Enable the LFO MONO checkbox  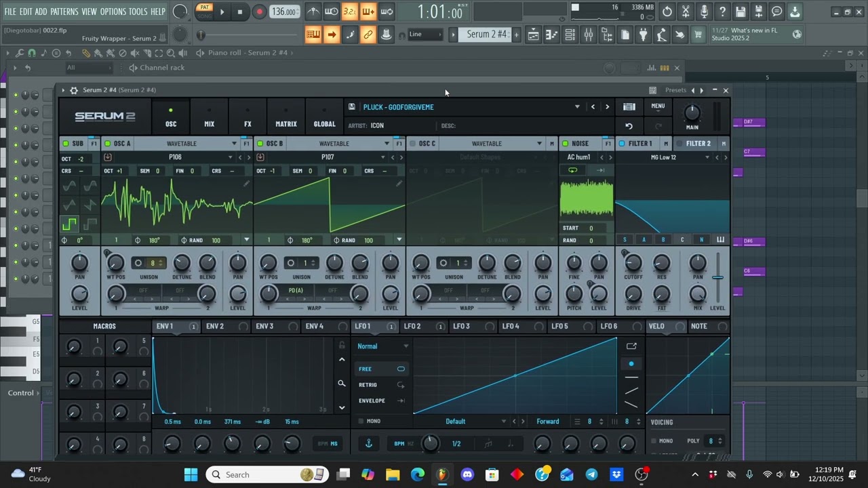pos(361,422)
